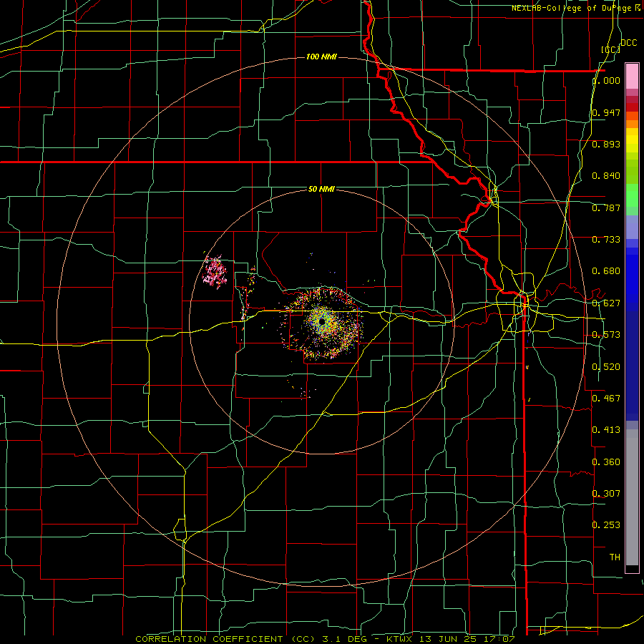Click the 0.253 scale value
644x644 pixels.
pyautogui.click(x=606, y=525)
